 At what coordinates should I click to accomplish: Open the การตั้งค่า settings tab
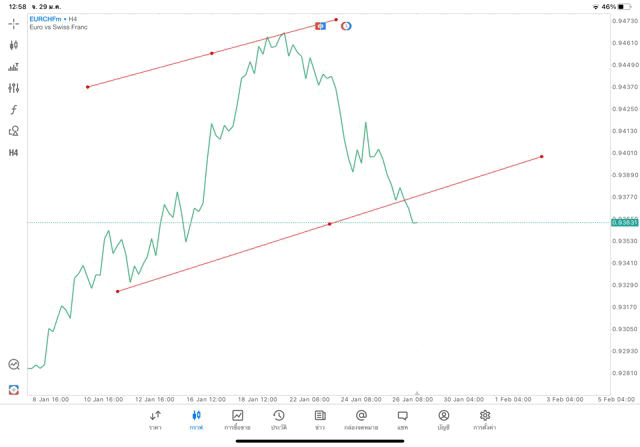pos(485,419)
